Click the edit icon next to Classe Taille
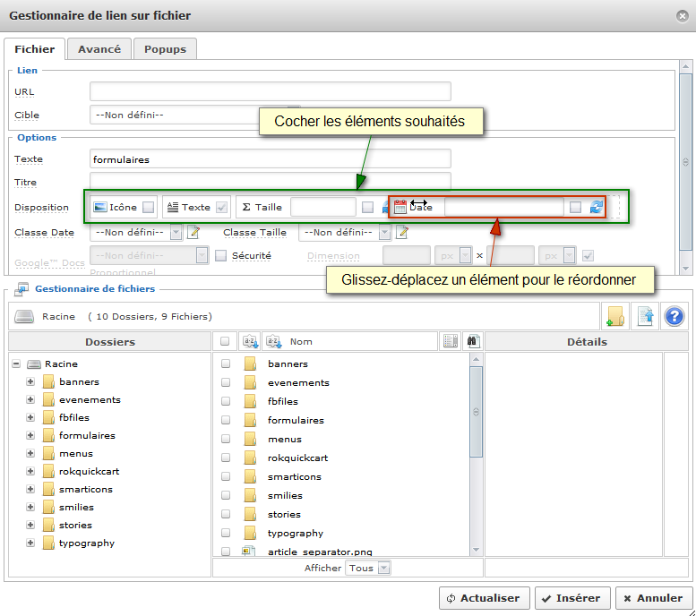This screenshot has height=616, width=696. coord(402,233)
